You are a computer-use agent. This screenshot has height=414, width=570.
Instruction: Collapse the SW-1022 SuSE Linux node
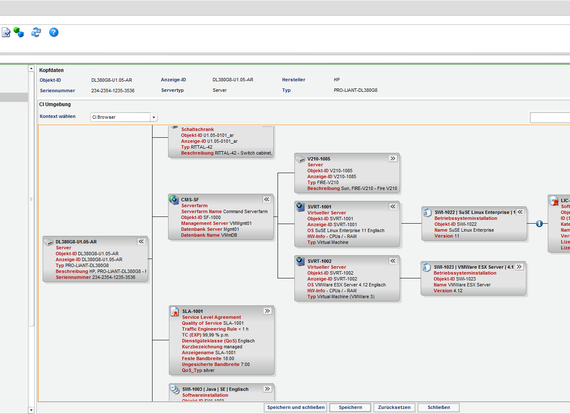(520, 212)
